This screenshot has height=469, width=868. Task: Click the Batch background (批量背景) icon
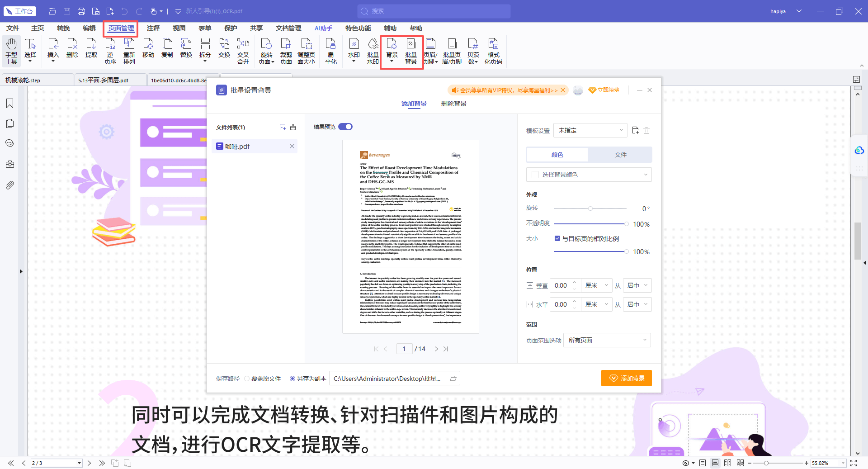click(x=410, y=51)
